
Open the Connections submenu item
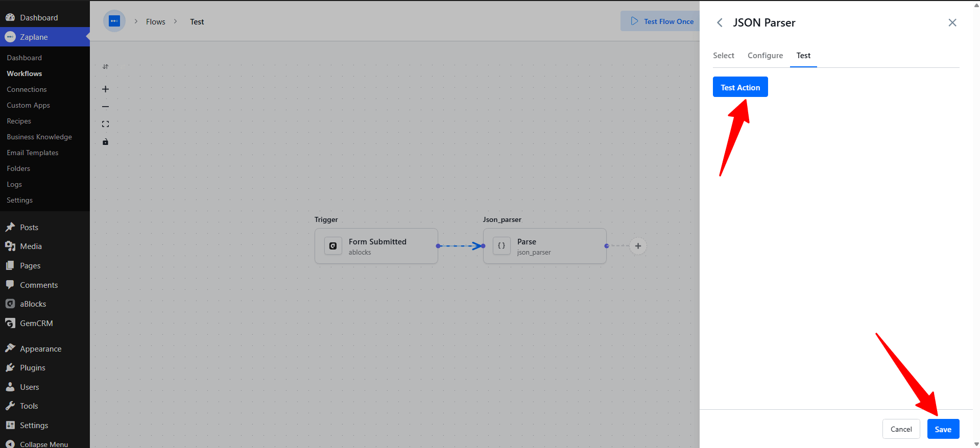(x=27, y=89)
